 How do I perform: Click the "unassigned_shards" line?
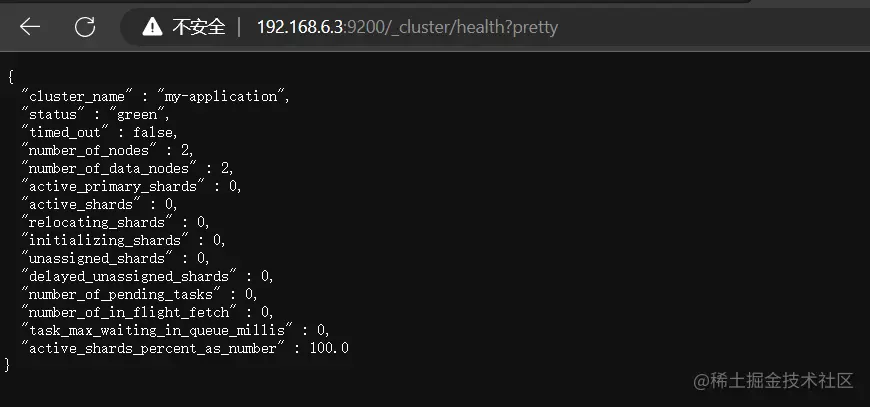115,258
